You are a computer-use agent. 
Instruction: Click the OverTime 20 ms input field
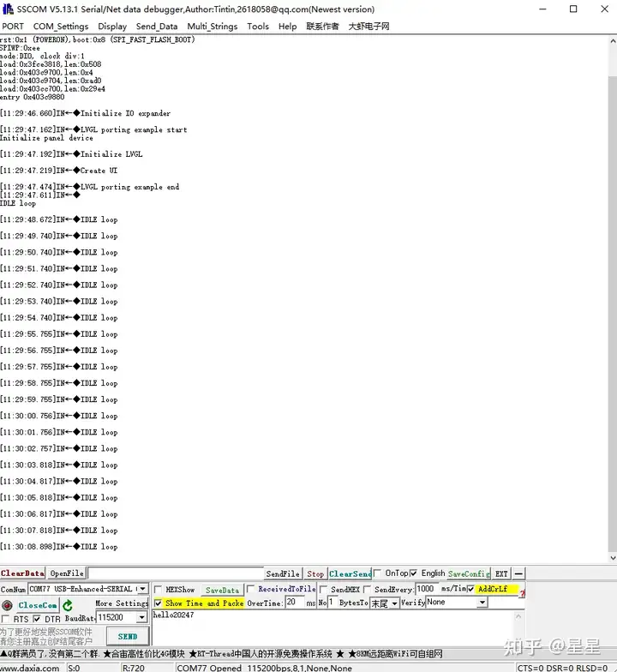[295, 602]
